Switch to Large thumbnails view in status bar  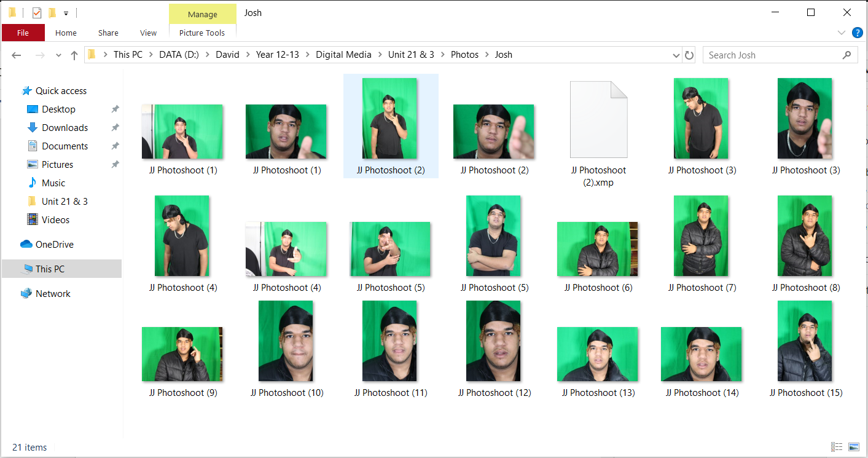pos(854,447)
